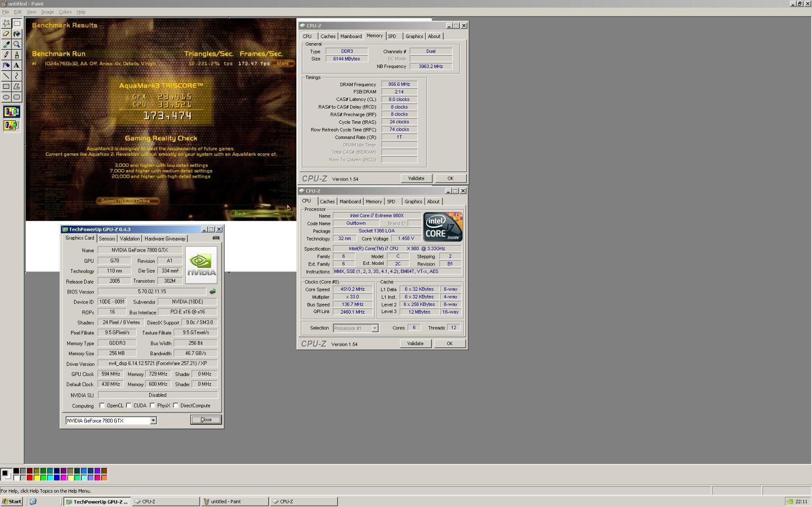Click the NVIDIA logo in GPU-Z
Image resolution: width=812 pixels, height=507 pixels.
[201, 265]
